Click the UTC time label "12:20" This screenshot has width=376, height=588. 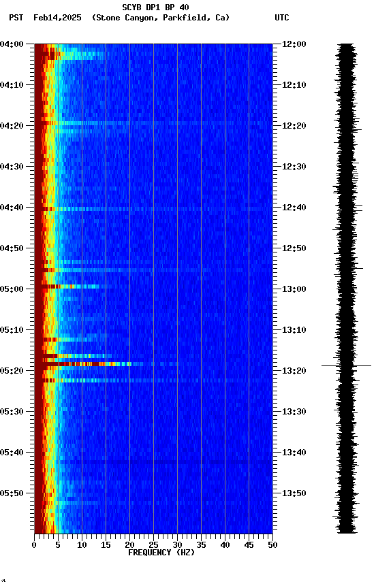click(x=294, y=126)
